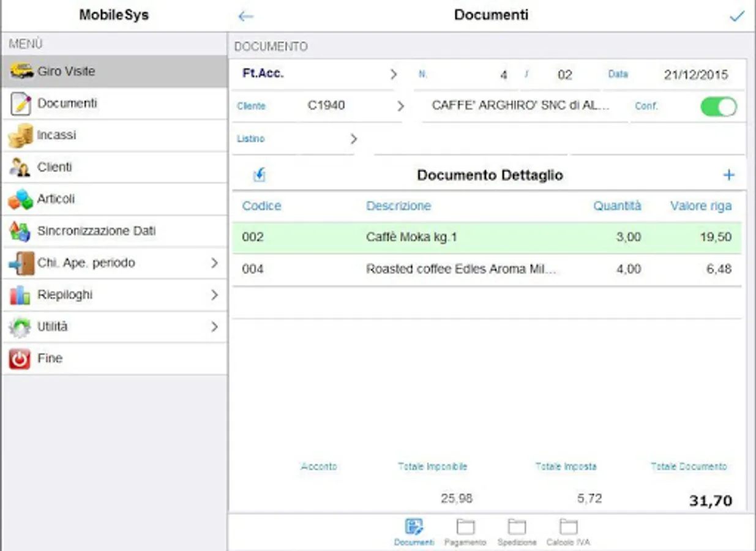Switch to Calcolo IVA tab label
The height and width of the screenshot is (551, 756).
(x=568, y=542)
